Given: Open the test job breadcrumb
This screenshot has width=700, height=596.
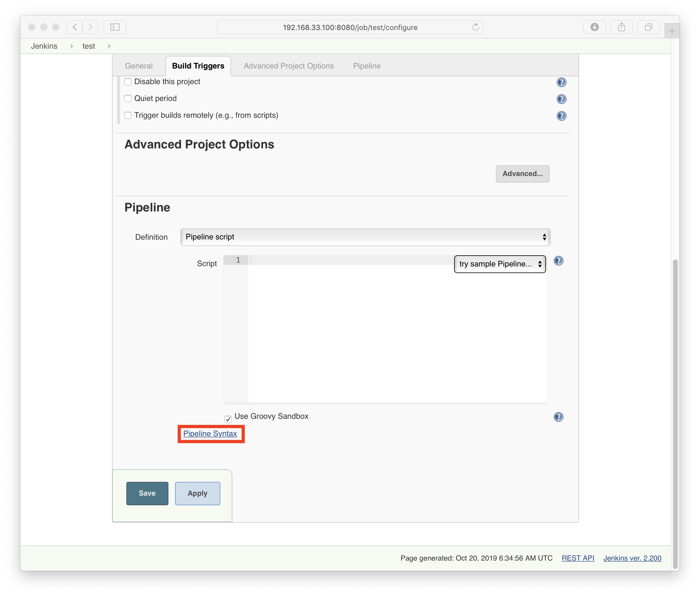Looking at the screenshot, I should (x=89, y=46).
